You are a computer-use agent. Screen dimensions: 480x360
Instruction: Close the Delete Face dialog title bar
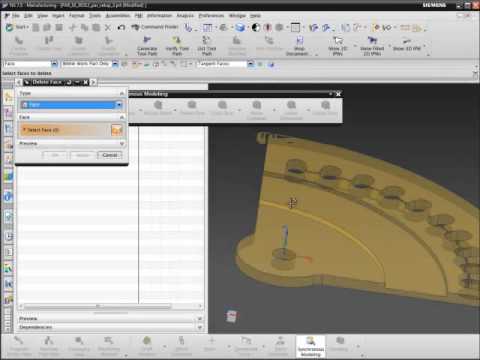[x=85, y=82]
